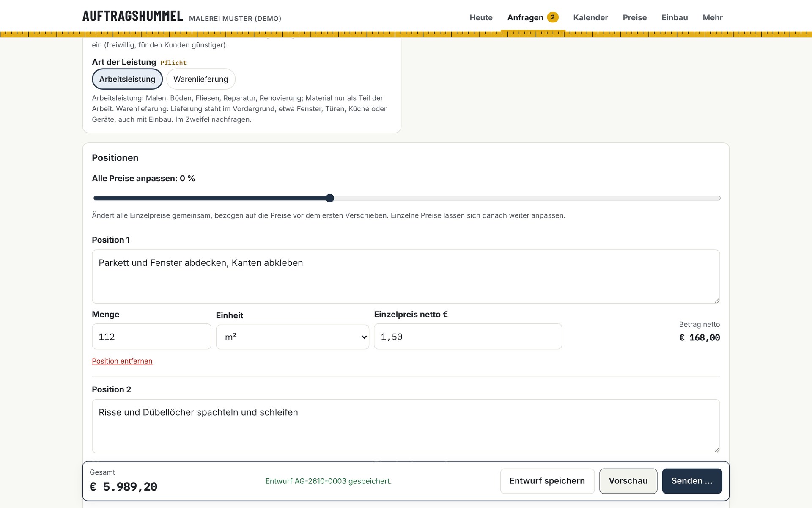
Task: Click the Anfragen badge showing 2
Action: pyautogui.click(x=552, y=17)
